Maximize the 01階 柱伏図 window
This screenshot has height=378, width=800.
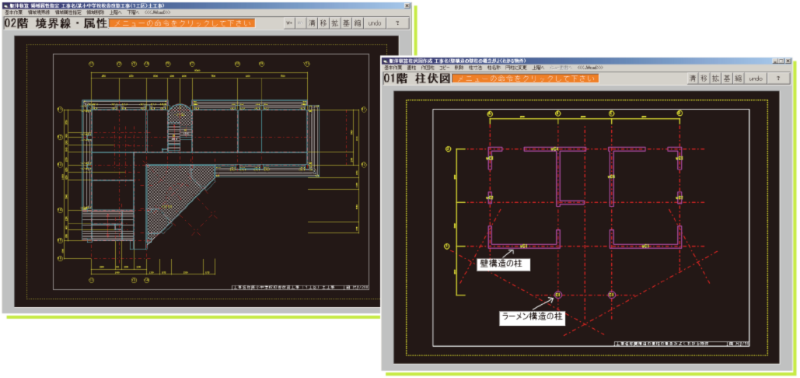tap(782, 61)
